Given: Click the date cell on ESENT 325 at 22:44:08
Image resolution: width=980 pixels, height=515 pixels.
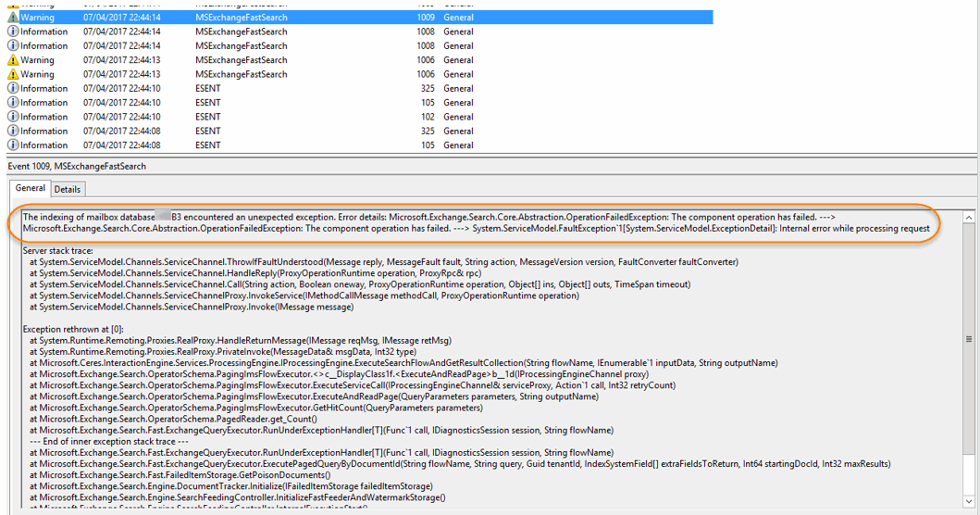Looking at the screenshot, I should (x=122, y=131).
